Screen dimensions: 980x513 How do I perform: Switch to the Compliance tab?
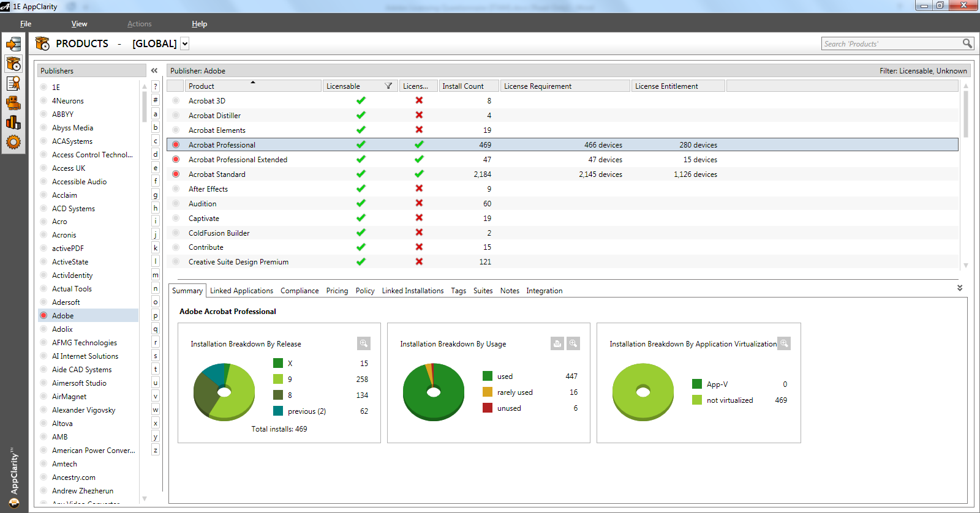coord(300,291)
